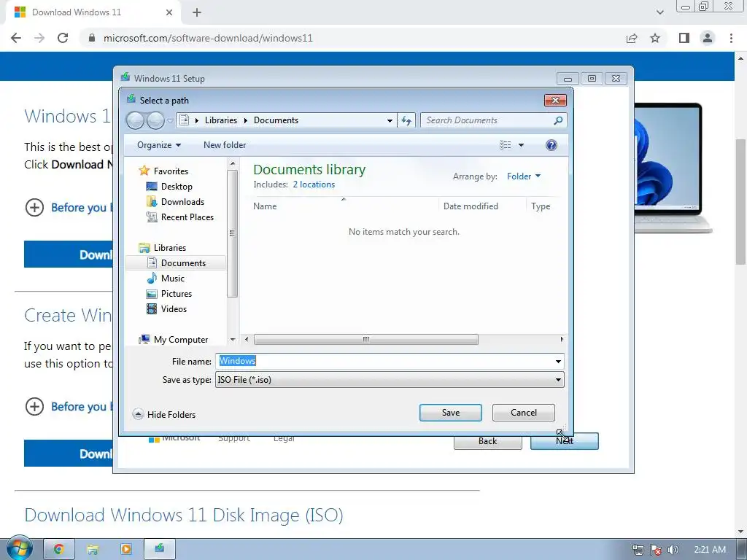Close the Download Windows 11 tab
The width and height of the screenshot is (747, 560).
pos(169,13)
